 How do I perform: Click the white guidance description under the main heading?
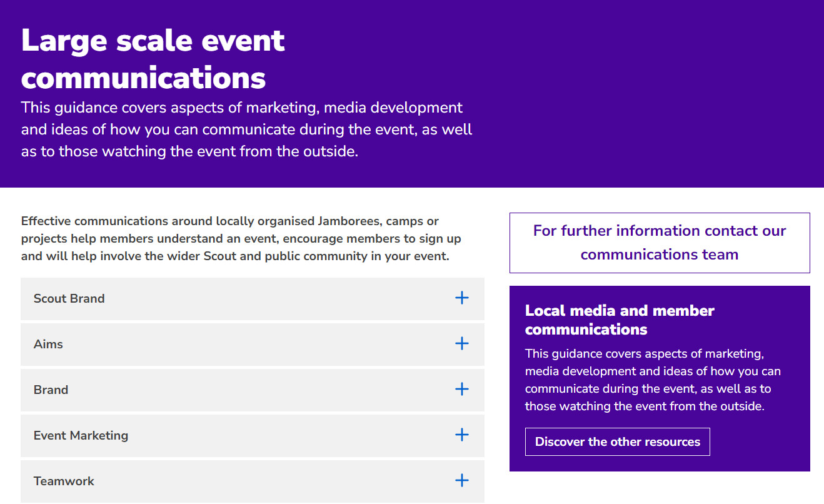click(246, 129)
